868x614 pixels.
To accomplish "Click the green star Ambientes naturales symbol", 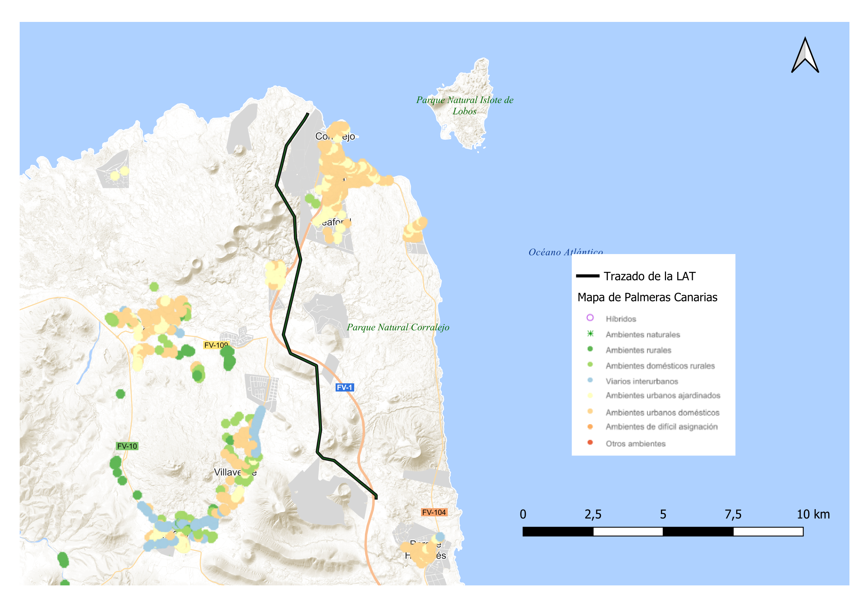I will [590, 334].
